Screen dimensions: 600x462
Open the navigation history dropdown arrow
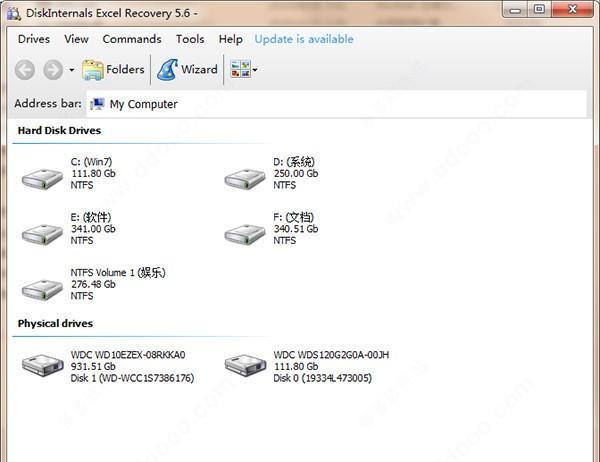click(72, 70)
